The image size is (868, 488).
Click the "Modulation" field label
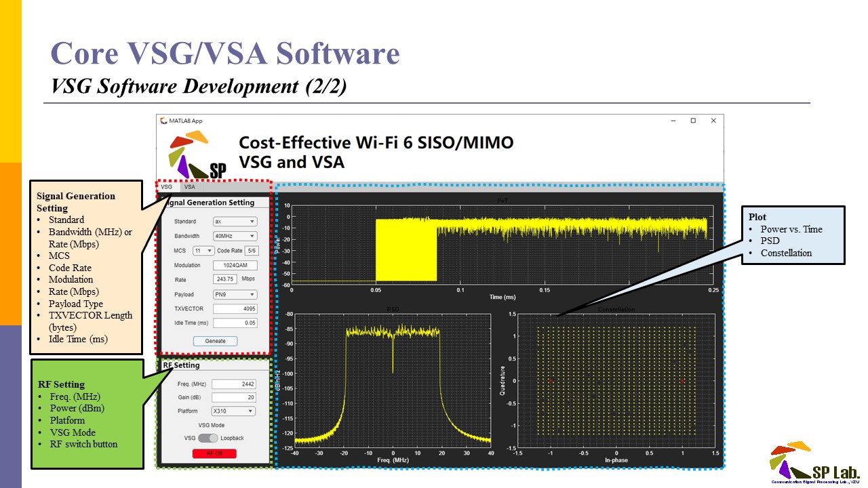pos(187,266)
